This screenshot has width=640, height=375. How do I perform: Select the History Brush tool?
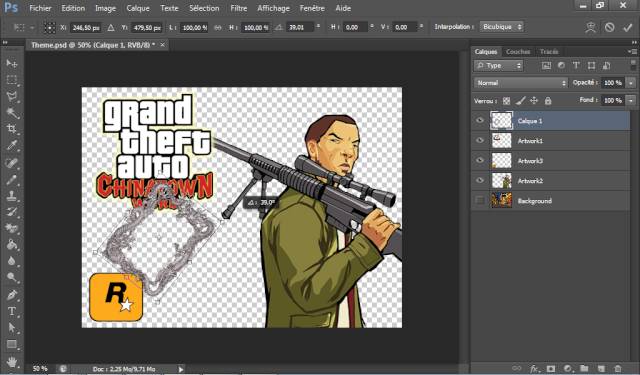[x=12, y=212]
